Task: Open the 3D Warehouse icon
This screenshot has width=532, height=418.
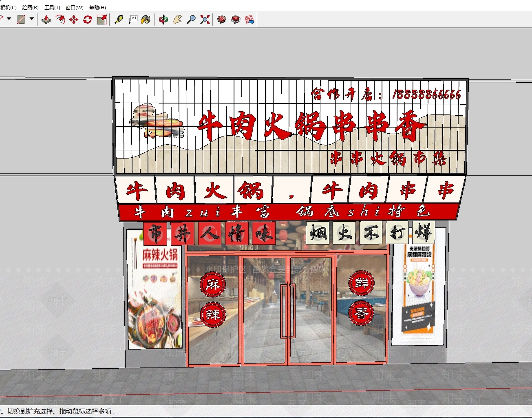Action: 222,20
